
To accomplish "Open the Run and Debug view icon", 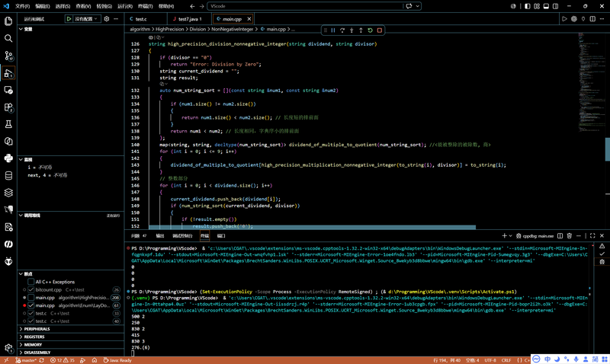I will point(8,73).
